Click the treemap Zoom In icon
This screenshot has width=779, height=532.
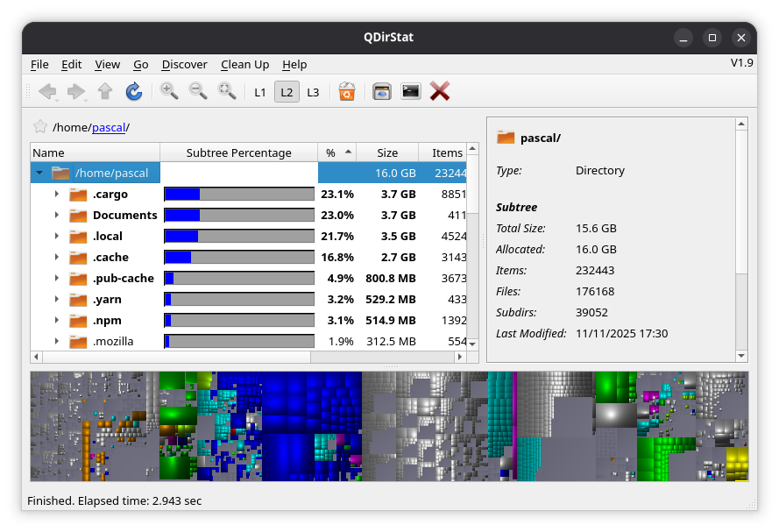pos(169,91)
